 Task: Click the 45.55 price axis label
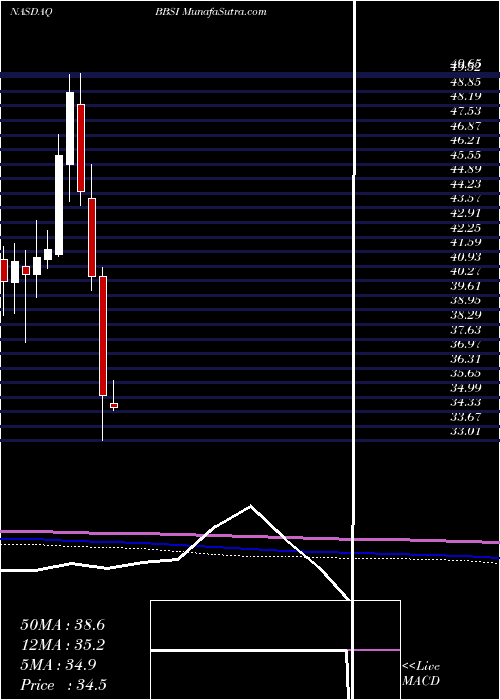[465, 155]
